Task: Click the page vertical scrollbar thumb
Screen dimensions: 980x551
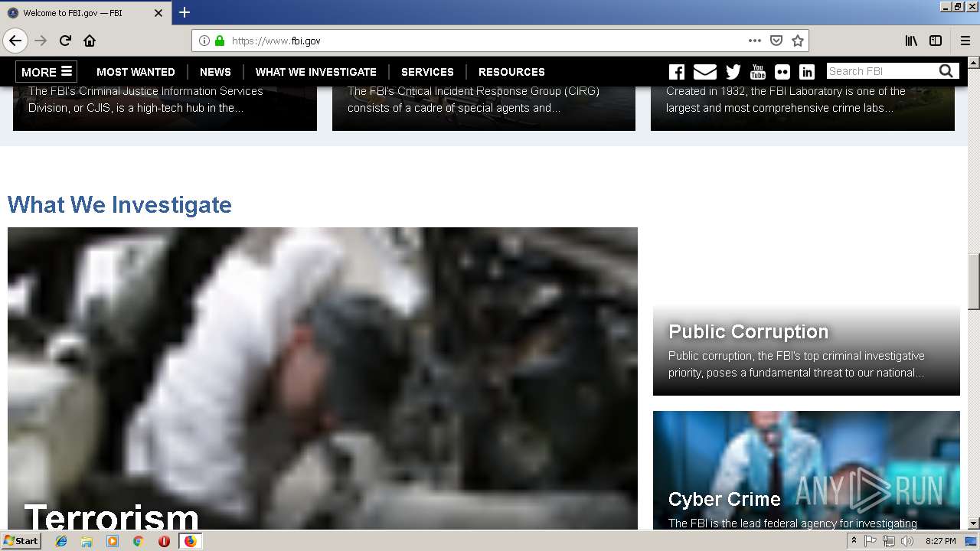Action: click(x=974, y=281)
